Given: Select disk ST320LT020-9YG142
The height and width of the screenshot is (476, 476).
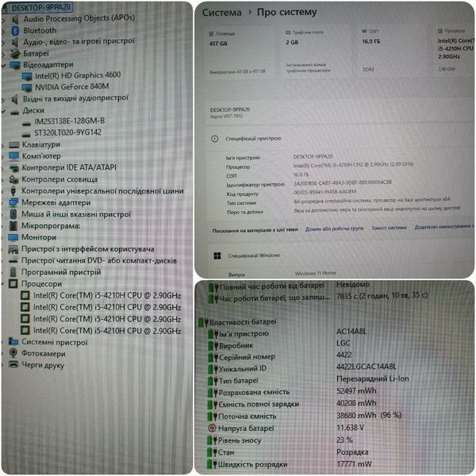Looking at the screenshot, I should (x=67, y=132).
